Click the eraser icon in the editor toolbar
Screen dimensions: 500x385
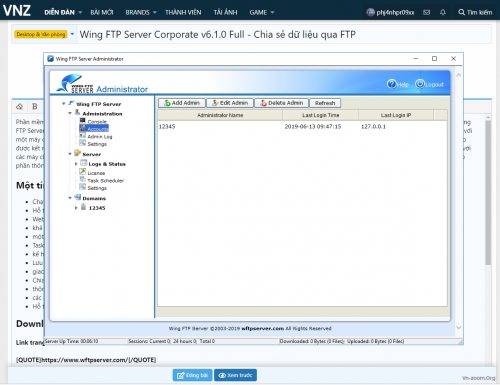[x=20, y=107]
